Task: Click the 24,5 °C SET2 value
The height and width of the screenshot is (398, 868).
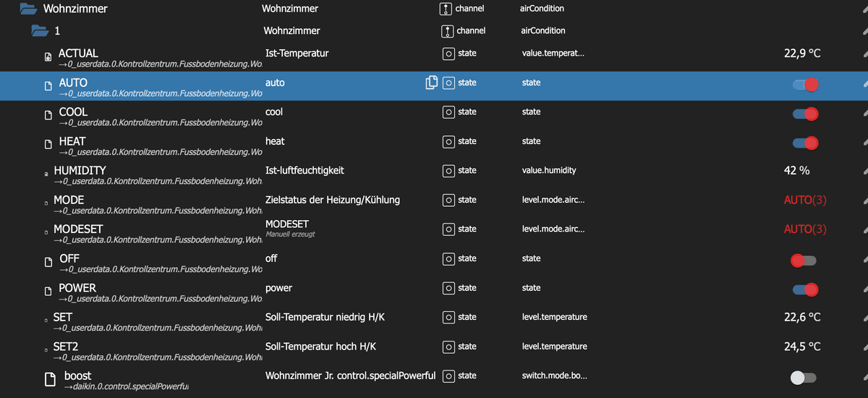Action: coord(802,347)
